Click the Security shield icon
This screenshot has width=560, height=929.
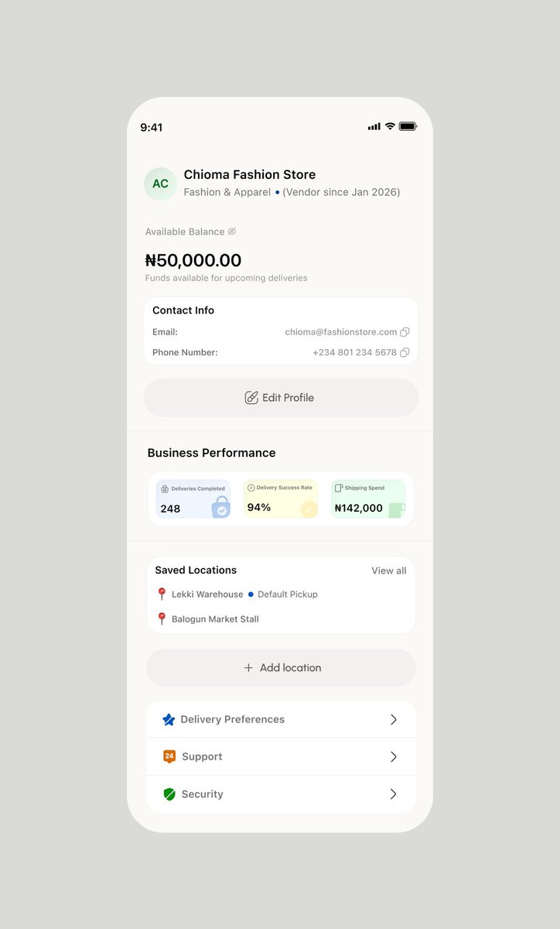click(169, 794)
